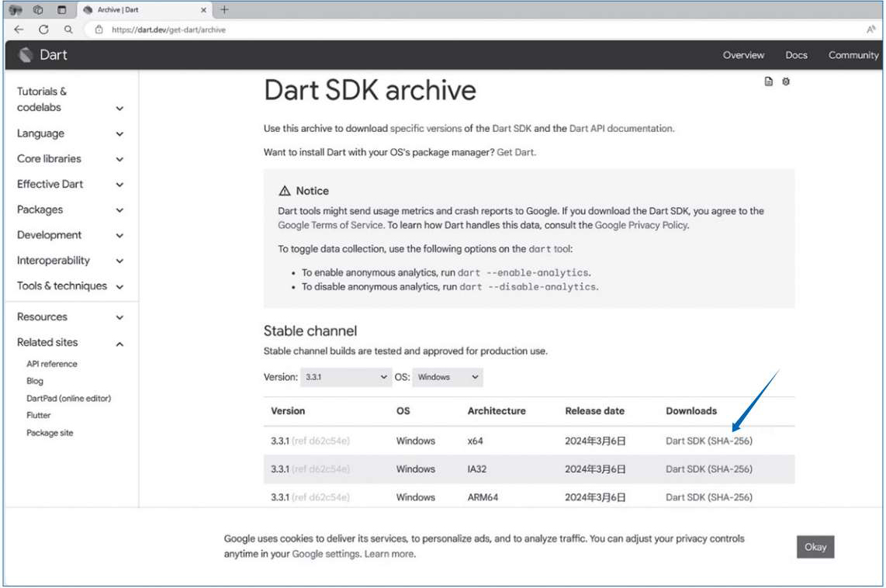
Task: Click the report bug icon
Action: pos(786,81)
